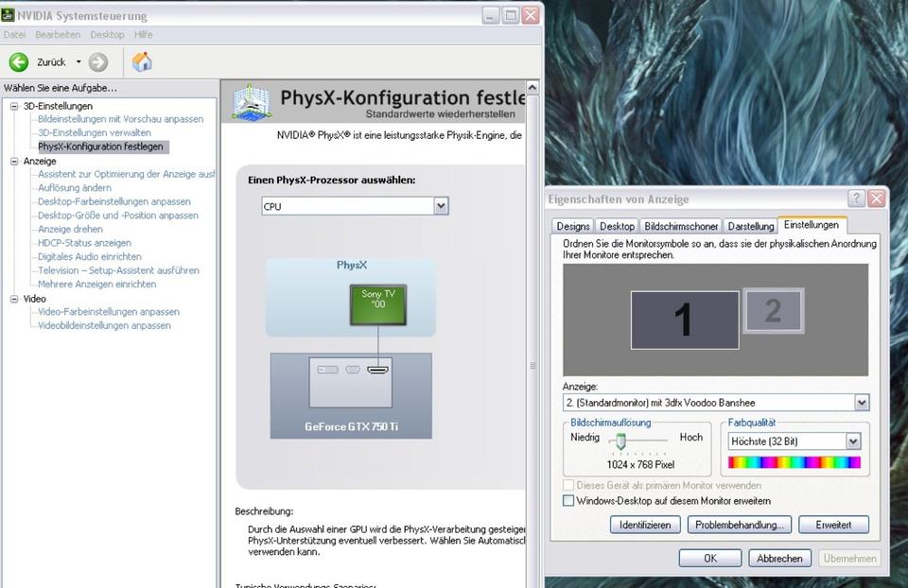Click the scroll up arrow in PhysX panel
Viewport: 908px width, 588px height.
point(533,88)
